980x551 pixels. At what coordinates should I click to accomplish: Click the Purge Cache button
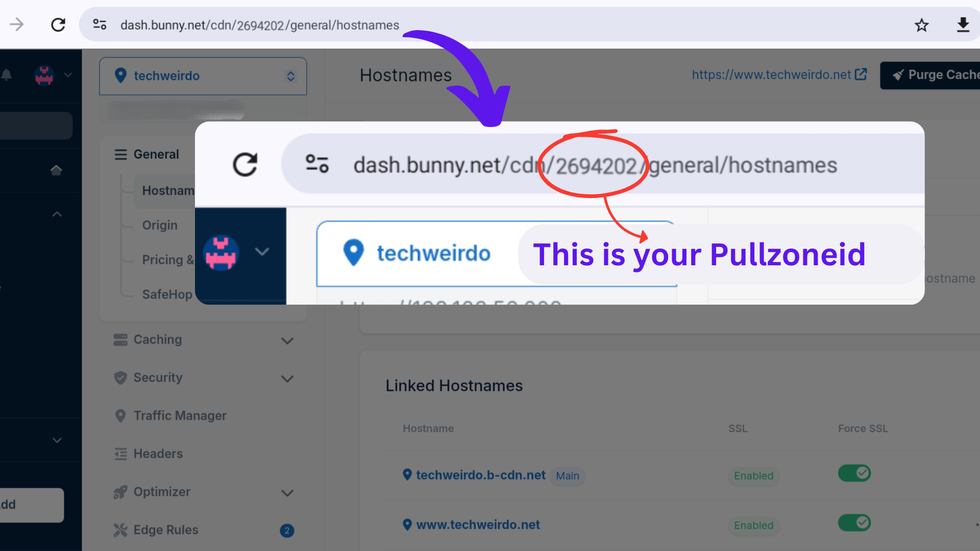[930, 75]
